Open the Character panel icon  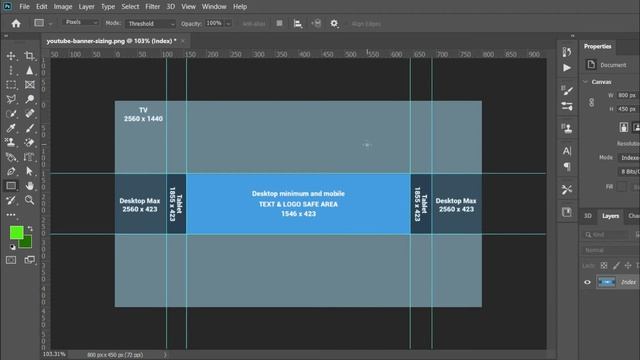coord(567,151)
